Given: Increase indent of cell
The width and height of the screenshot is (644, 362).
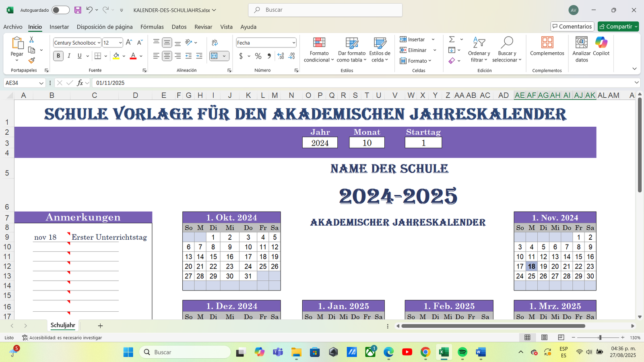Looking at the screenshot, I should pyautogui.click(x=199, y=56).
